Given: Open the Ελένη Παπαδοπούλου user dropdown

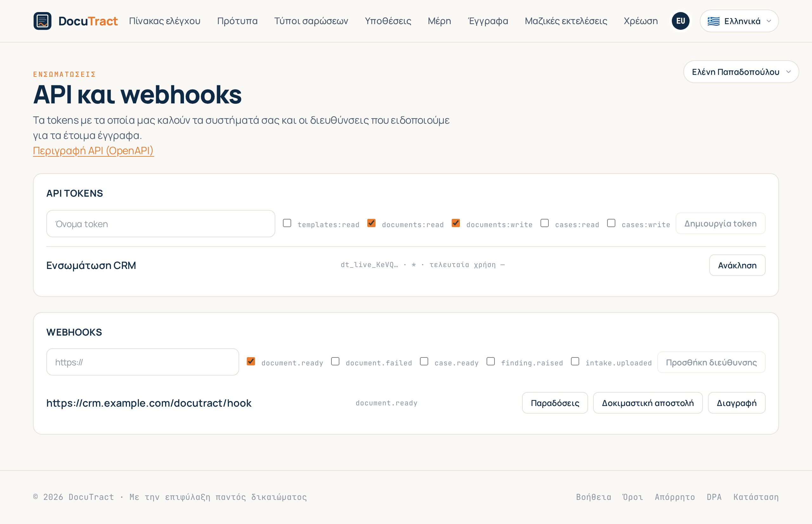Looking at the screenshot, I should pos(741,72).
